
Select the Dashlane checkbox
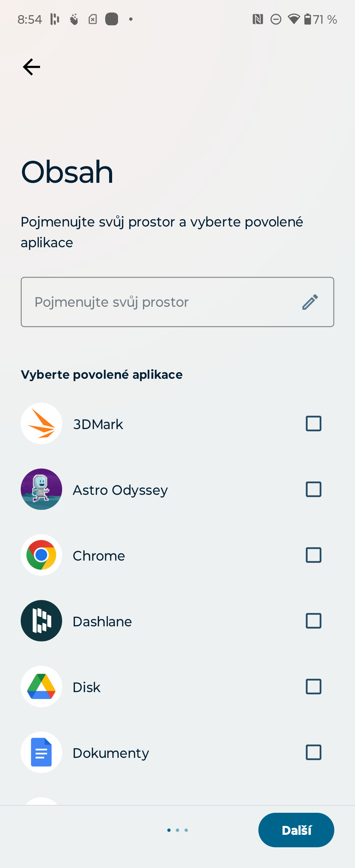coord(313,621)
